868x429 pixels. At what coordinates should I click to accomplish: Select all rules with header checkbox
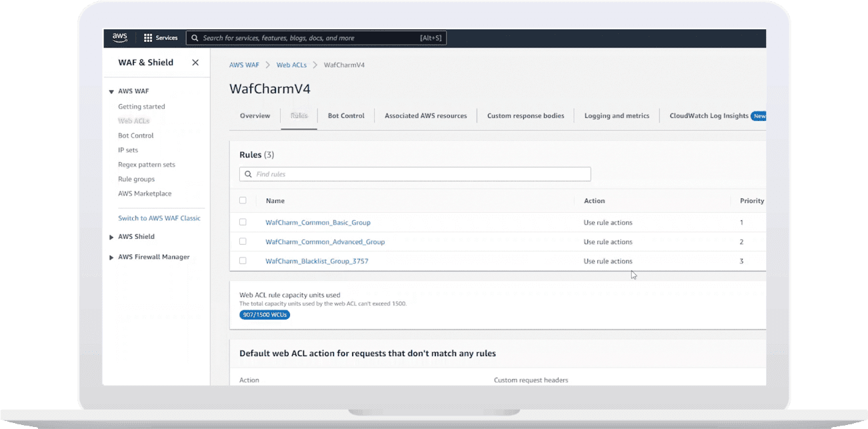click(243, 200)
